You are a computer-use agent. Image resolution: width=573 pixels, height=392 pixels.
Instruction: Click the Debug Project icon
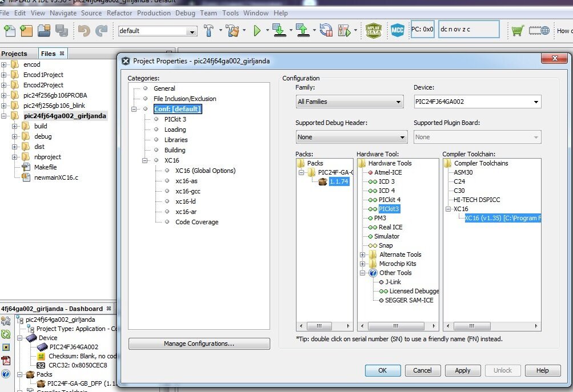pos(344,31)
